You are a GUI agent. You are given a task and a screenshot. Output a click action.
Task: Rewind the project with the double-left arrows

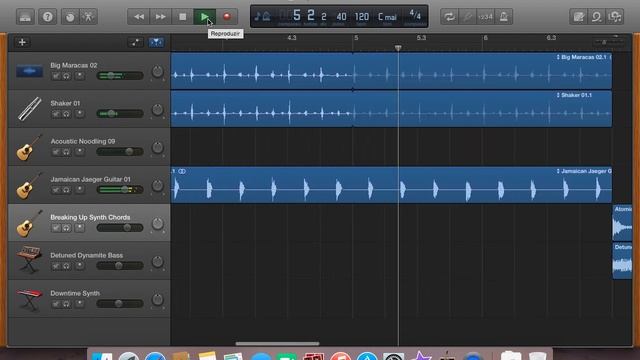(139, 17)
